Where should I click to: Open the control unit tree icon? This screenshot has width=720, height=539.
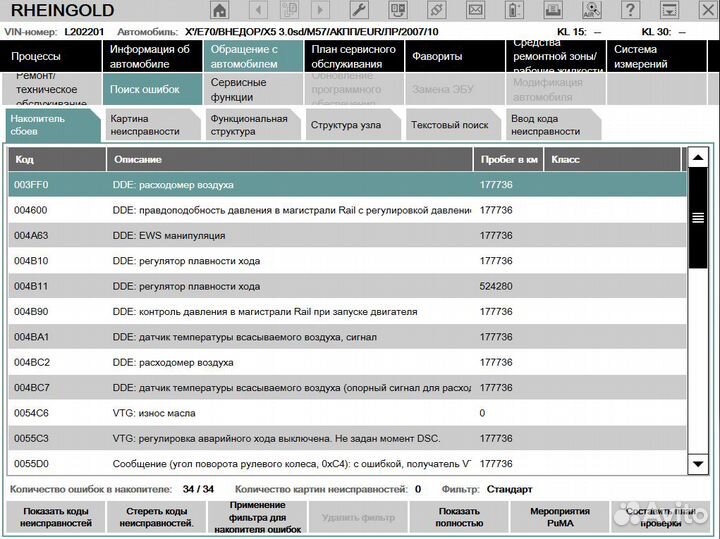click(x=398, y=10)
